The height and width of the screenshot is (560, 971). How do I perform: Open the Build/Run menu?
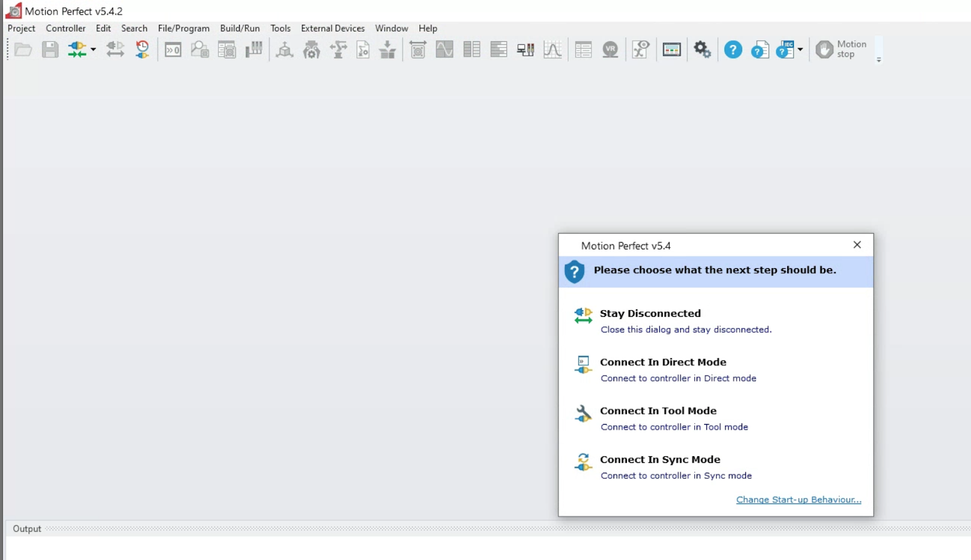click(240, 29)
